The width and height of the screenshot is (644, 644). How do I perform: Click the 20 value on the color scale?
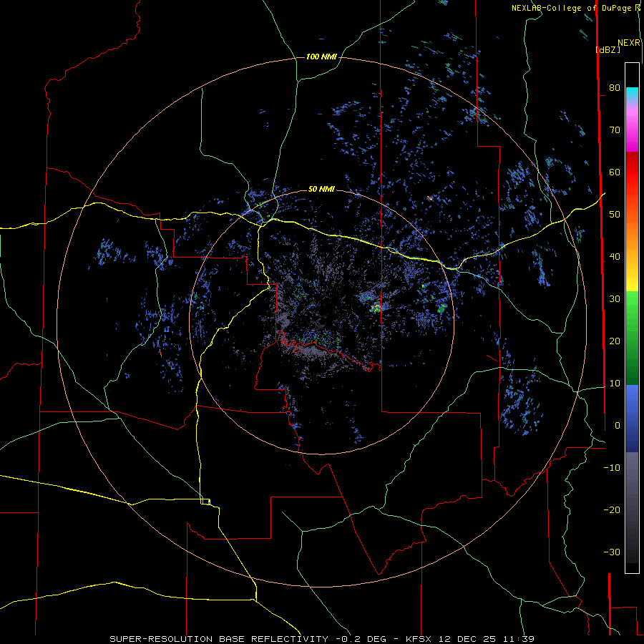pyautogui.click(x=615, y=341)
